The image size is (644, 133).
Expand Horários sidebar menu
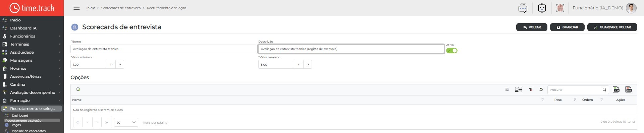point(32,68)
